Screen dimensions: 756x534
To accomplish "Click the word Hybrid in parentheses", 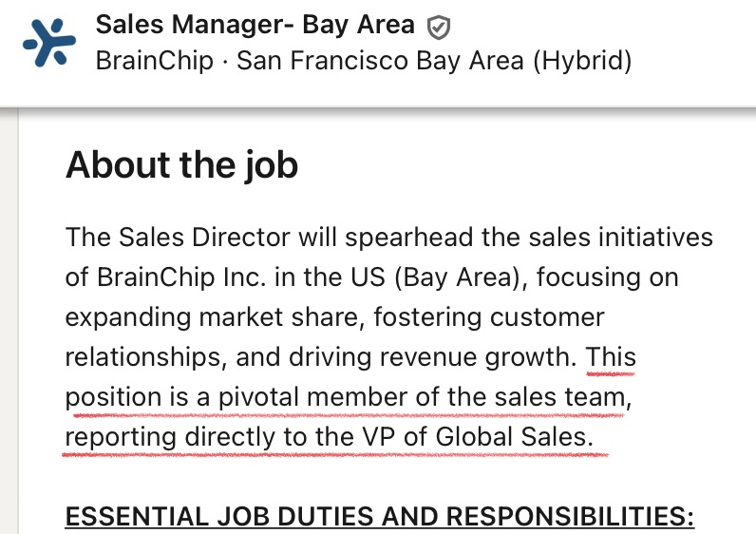I will tap(581, 62).
